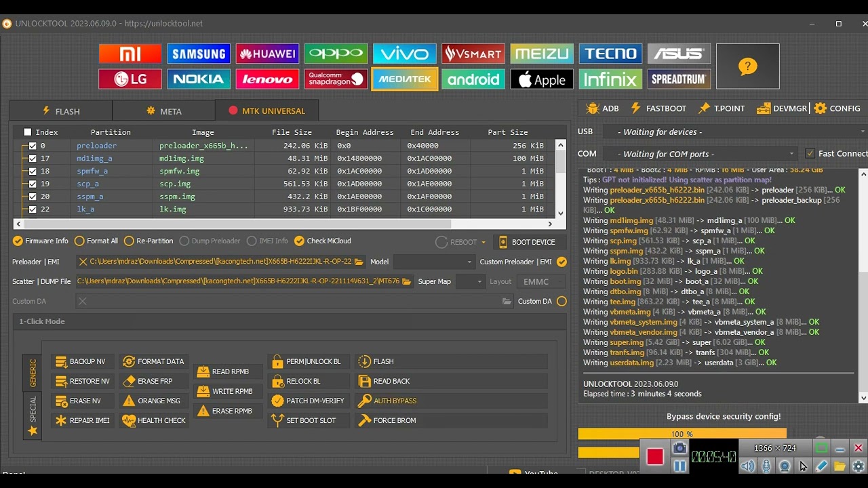
Task: Open the Super Map dropdown
Action: (471, 281)
